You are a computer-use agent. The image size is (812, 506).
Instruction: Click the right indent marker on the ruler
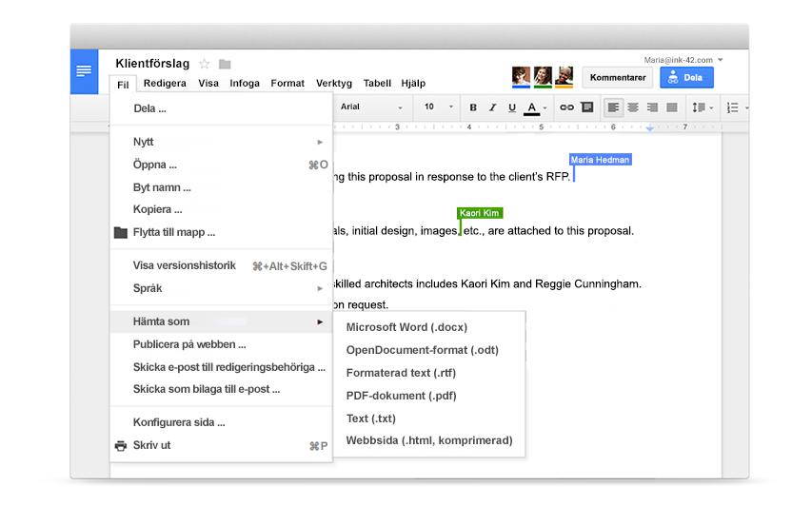pyautogui.click(x=650, y=127)
